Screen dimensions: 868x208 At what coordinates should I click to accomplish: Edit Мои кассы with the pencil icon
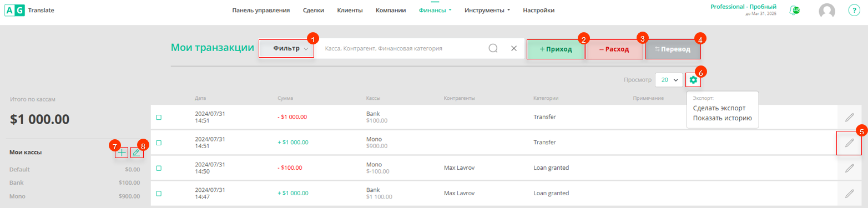136,152
